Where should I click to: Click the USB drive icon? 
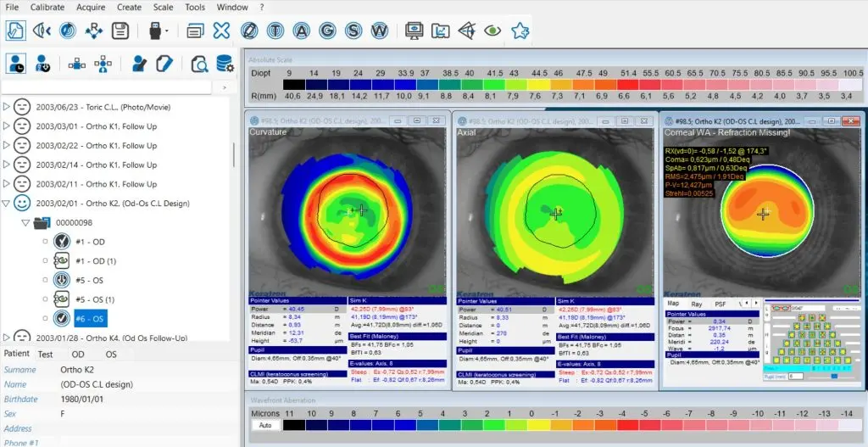[x=156, y=31]
